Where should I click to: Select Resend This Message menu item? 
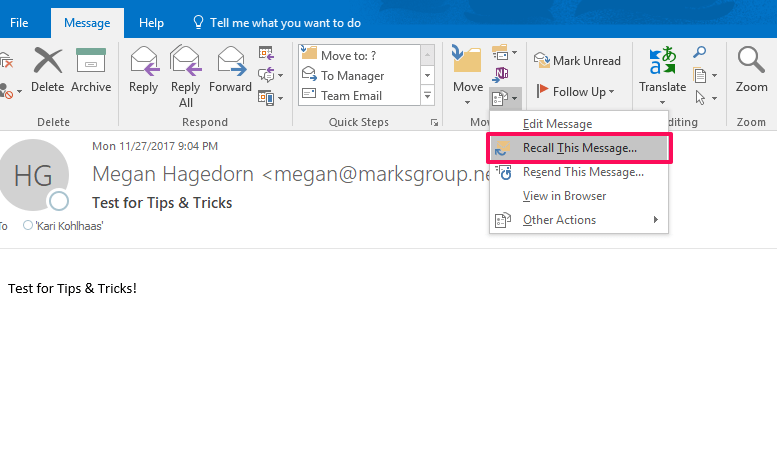[579, 172]
